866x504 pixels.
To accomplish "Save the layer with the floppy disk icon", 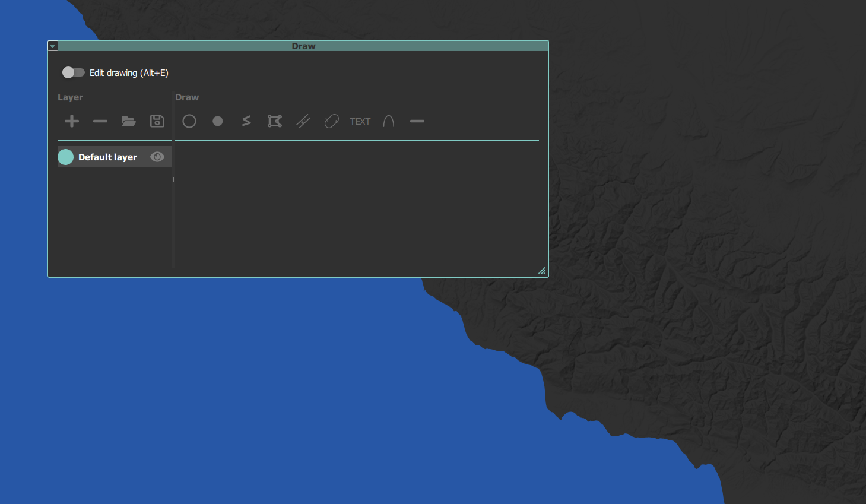I will pyautogui.click(x=157, y=121).
